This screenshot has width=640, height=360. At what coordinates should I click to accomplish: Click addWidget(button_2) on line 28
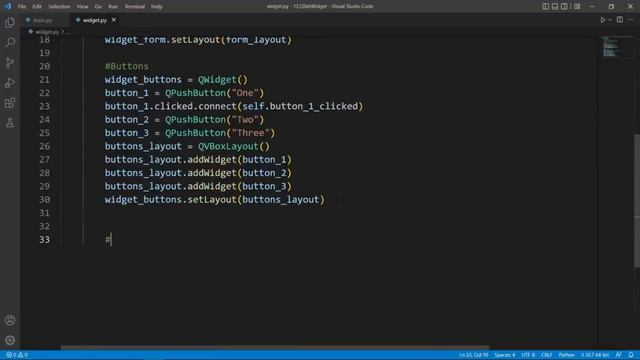240,173
